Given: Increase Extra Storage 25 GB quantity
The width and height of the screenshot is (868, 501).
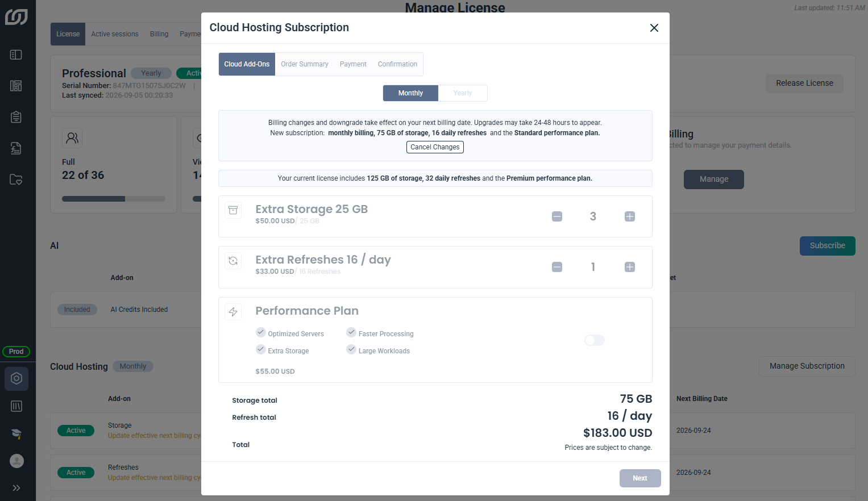Looking at the screenshot, I should 630,216.
